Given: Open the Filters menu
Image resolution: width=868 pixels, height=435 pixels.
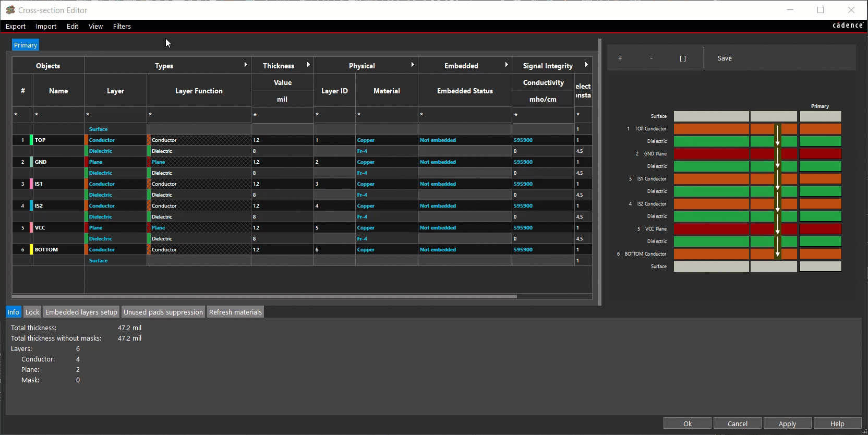Looking at the screenshot, I should point(122,27).
